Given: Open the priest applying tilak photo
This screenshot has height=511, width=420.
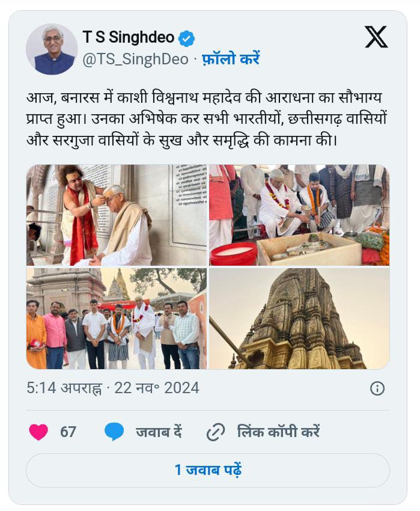Looking at the screenshot, I should pyautogui.click(x=117, y=215).
